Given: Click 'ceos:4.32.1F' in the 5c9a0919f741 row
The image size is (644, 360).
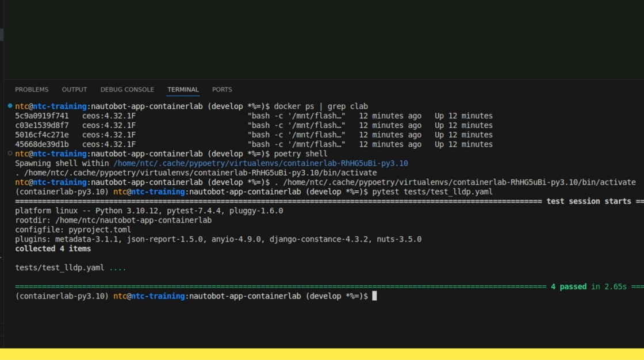Looking at the screenshot, I should 109,116.
